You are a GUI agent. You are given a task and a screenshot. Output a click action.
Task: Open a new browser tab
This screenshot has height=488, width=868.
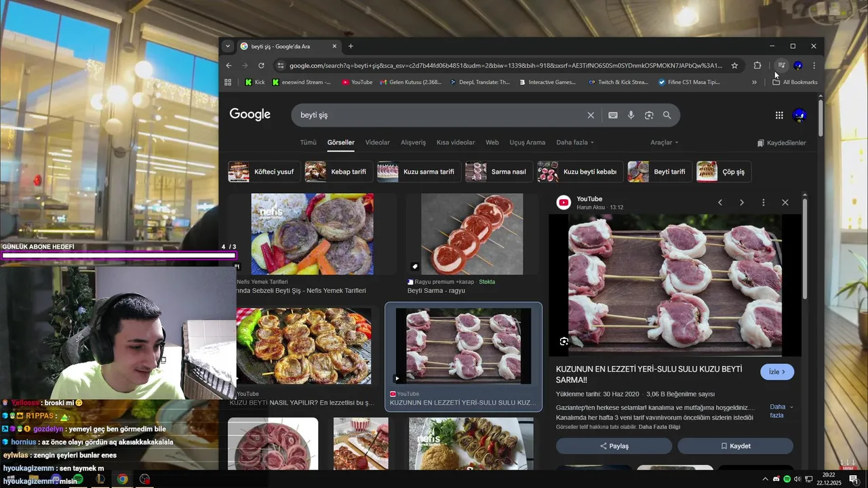pyautogui.click(x=351, y=46)
